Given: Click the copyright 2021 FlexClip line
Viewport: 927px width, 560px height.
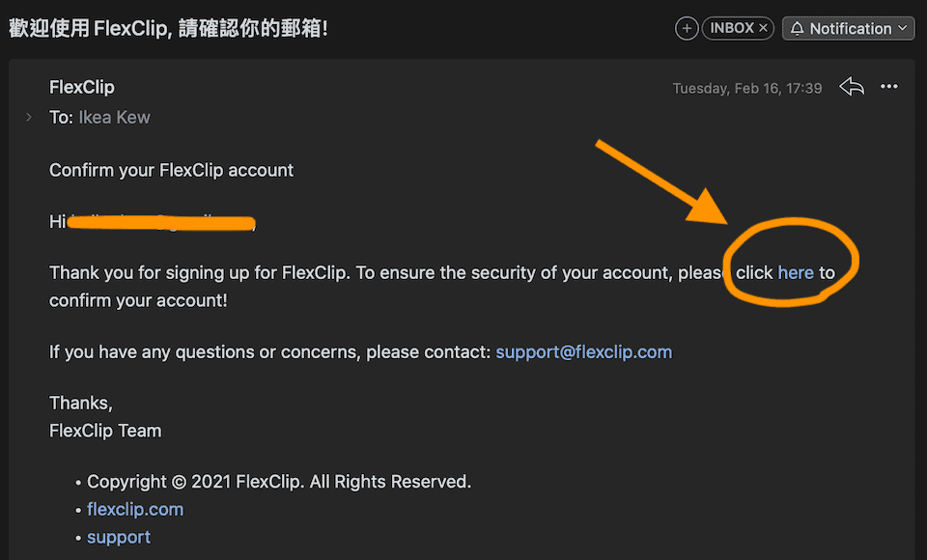Looking at the screenshot, I should click(278, 481).
